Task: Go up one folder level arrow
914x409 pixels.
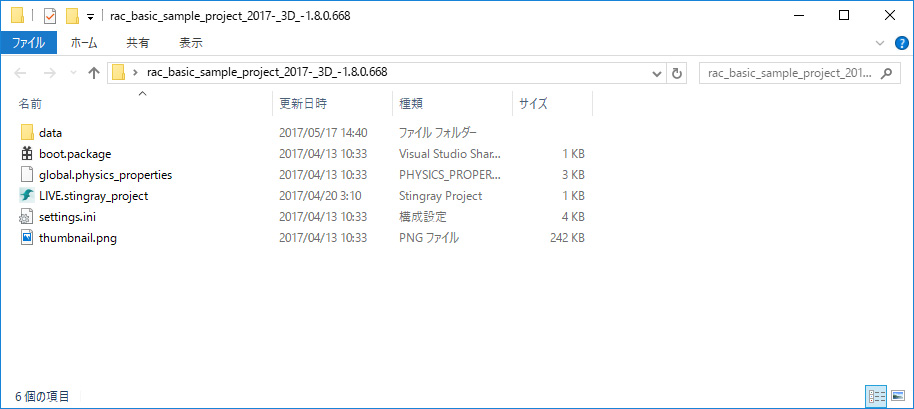Action: (93, 73)
